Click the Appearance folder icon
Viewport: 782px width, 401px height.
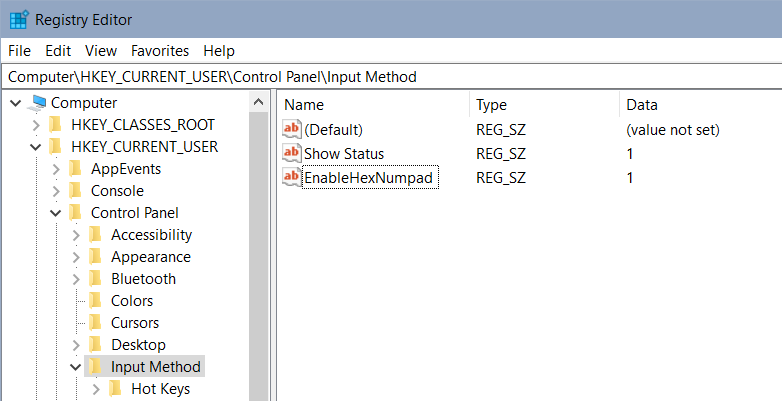[95, 256]
